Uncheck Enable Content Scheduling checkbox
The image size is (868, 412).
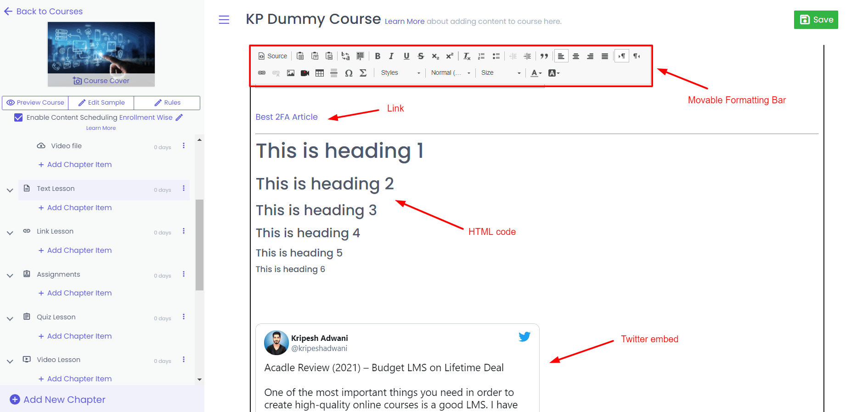(x=18, y=117)
